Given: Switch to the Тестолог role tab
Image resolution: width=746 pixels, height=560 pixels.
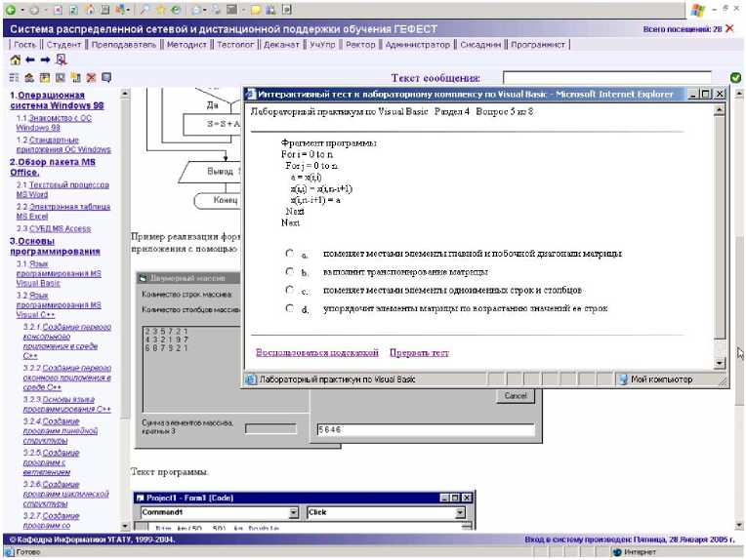Looking at the screenshot, I should tap(235, 45).
